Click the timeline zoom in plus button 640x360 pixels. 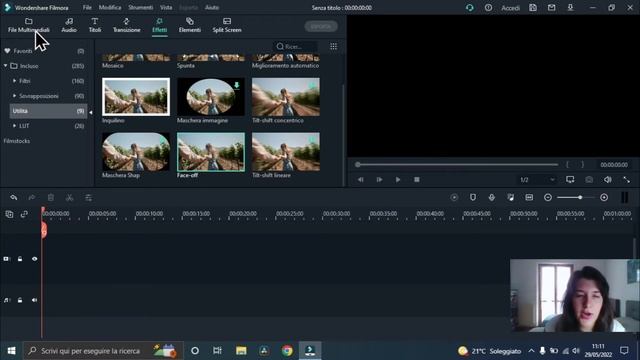click(604, 198)
